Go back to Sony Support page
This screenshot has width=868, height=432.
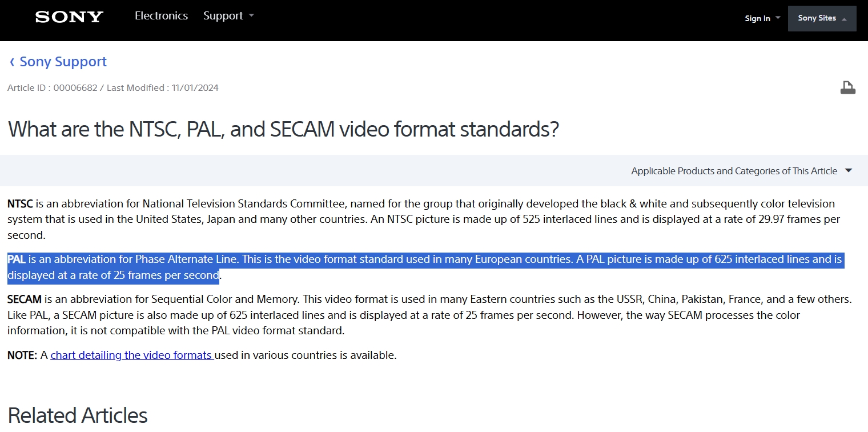pyautogui.click(x=63, y=62)
